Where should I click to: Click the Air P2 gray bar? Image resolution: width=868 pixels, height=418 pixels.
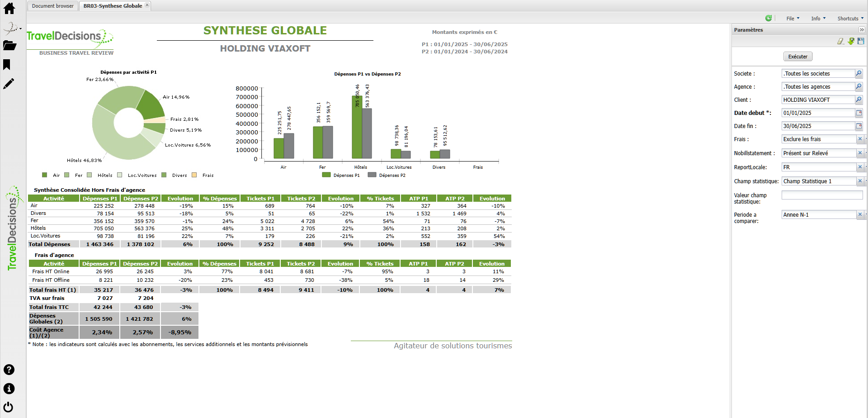[x=289, y=146]
